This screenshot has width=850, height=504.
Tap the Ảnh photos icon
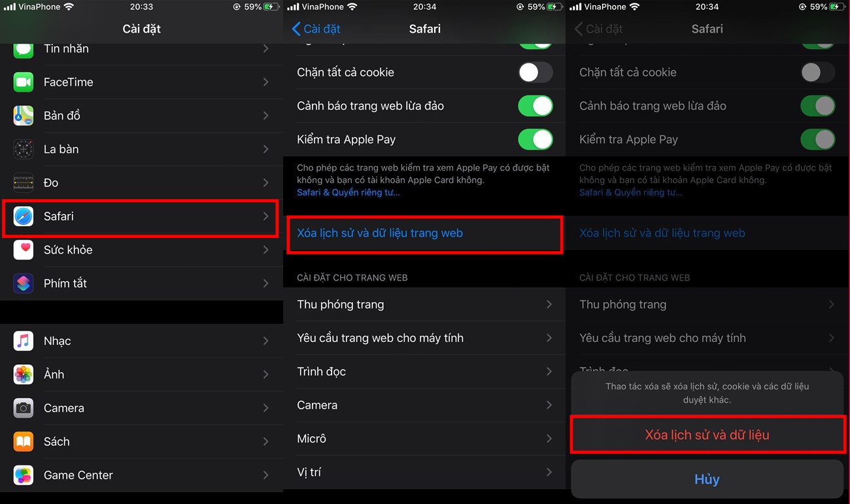pos(24,375)
